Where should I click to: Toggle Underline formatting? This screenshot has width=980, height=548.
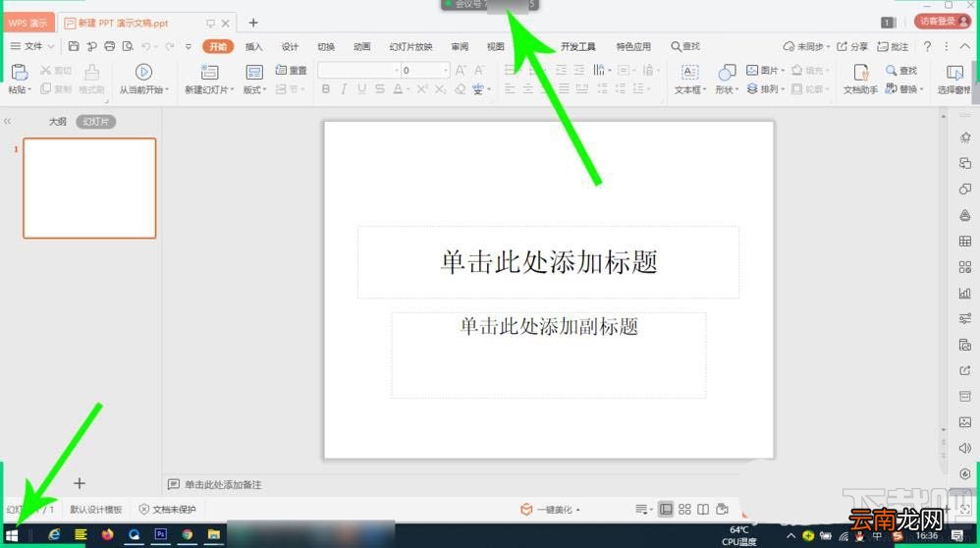[362, 89]
